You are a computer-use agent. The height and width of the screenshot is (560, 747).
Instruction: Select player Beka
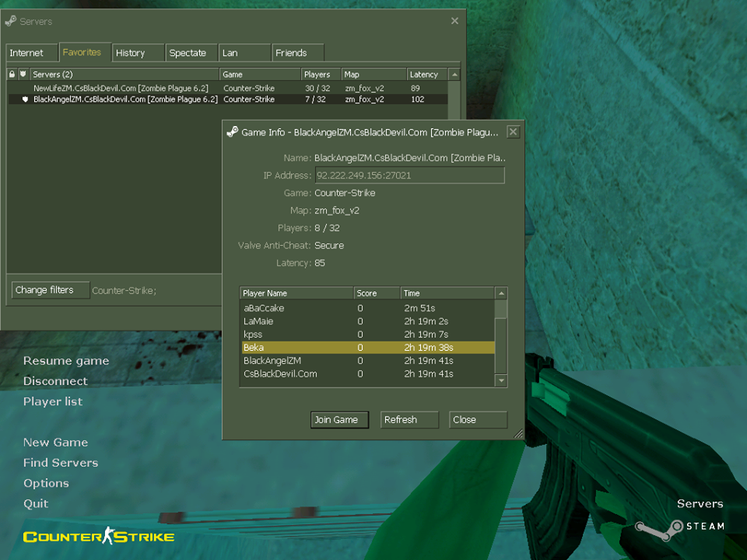click(x=368, y=348)
